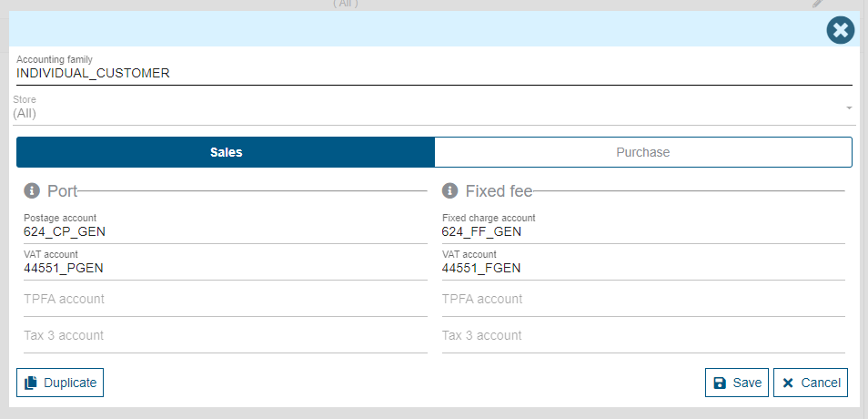
Task: Click the Tax 3 account field under Fixed fee
Action: coord(642,336)
